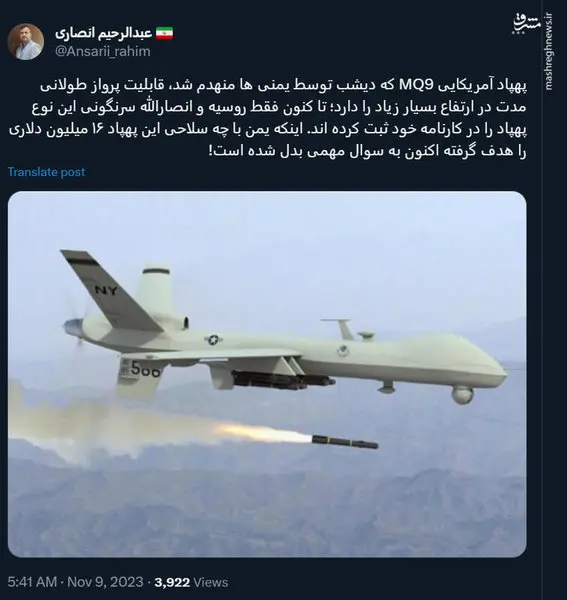Click the Nov 9, 2023 date
The width and height of the screenshot is (567, 600).
[x=105, y=582]
